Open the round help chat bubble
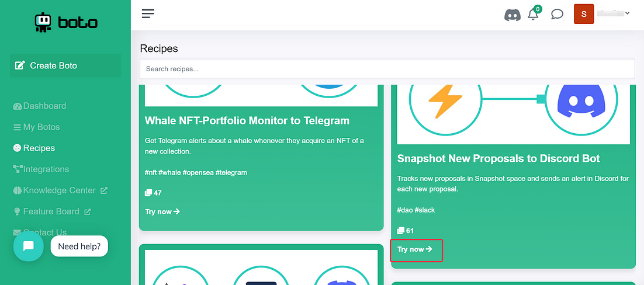This screenshot has height=285, width=644. point(28,246)
